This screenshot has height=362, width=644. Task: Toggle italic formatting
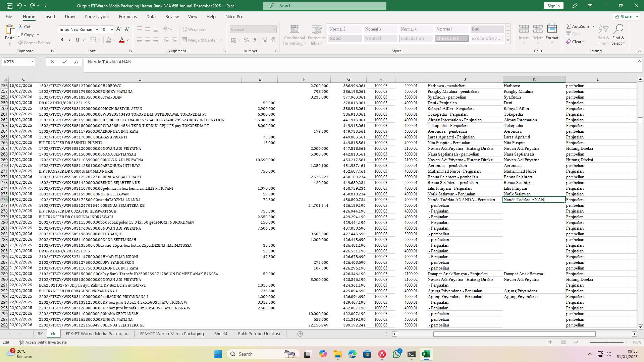[69, 40]
